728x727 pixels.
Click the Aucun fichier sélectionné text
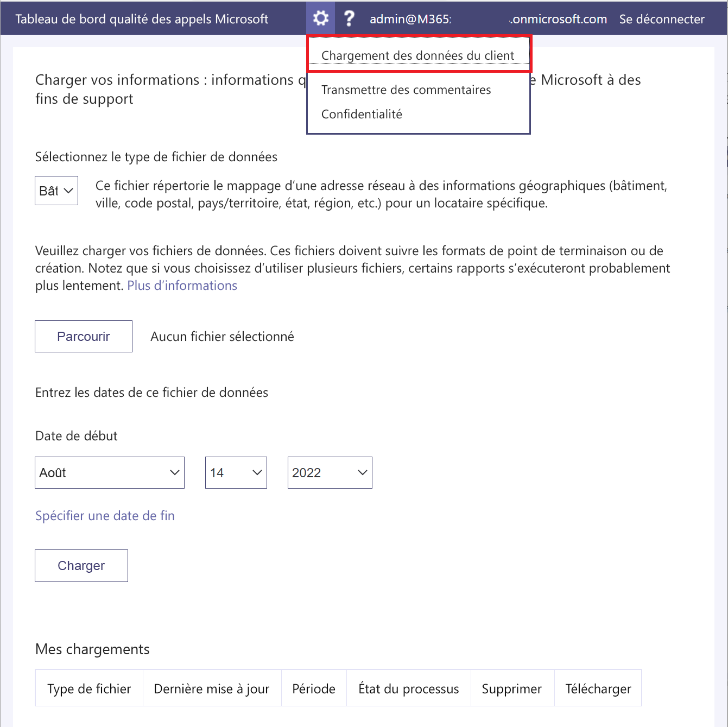pos(223,337)
